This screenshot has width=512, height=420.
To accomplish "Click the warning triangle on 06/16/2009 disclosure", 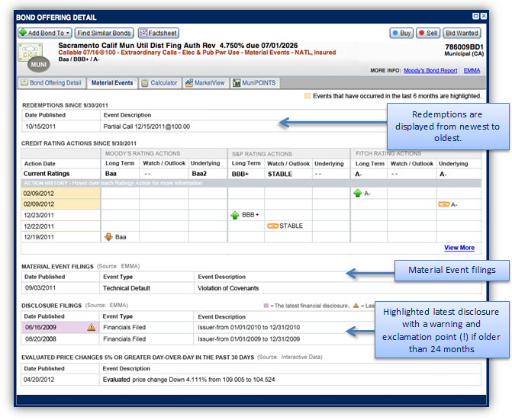I will [x=92, y=327].
